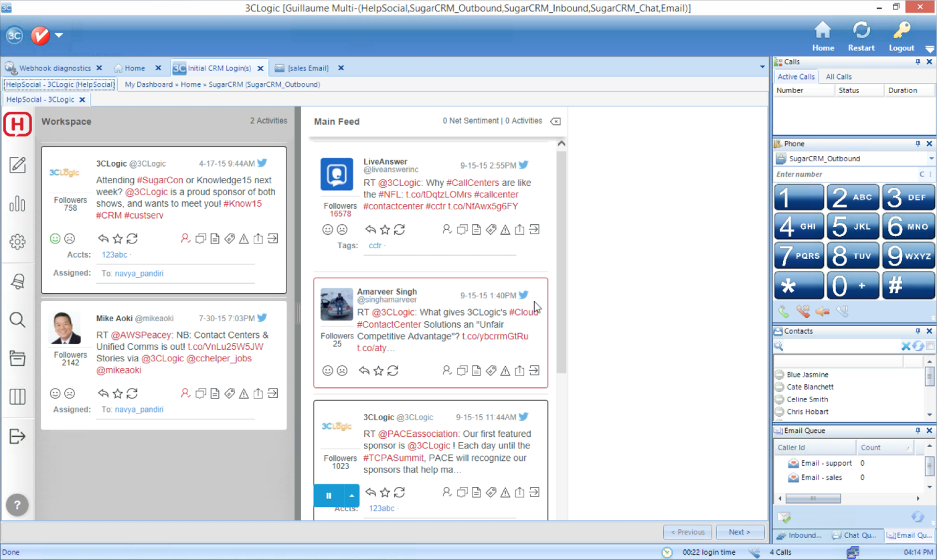Open the archive box sidebar icon
Screen dimensions: 937x560
click(x=17, y=358)
